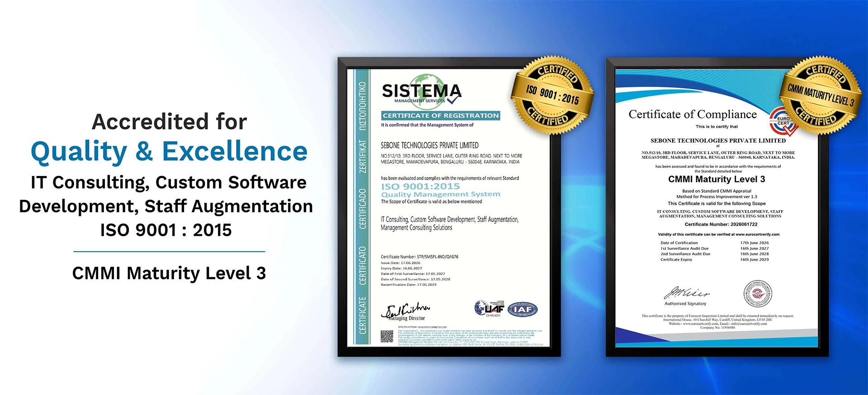Click the "16th June 2028" surveillance audit date
The width and height of the screenshot is (868, 395).
(x=755, y=254)
